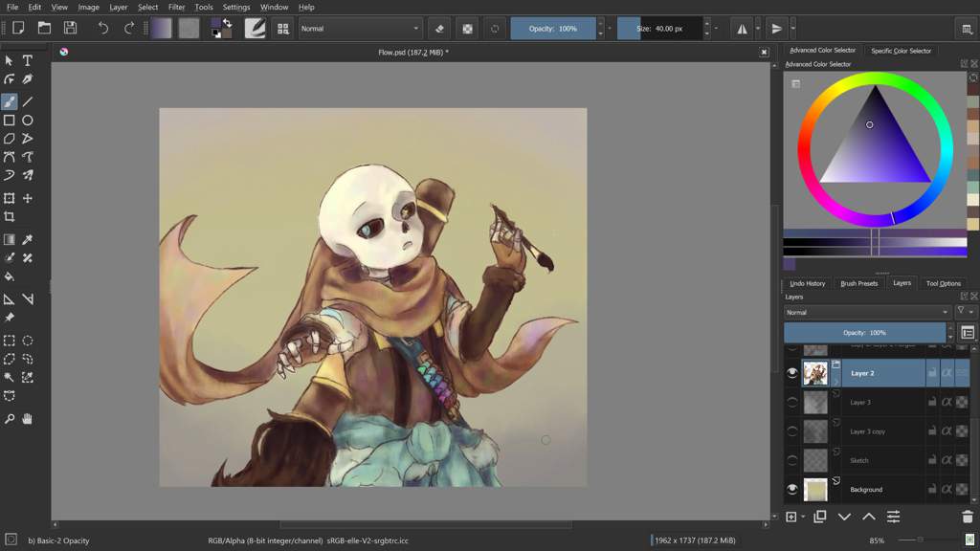Select the Freehand Brush tool
This screenshot has height=551, width=980.
(10, 101)
